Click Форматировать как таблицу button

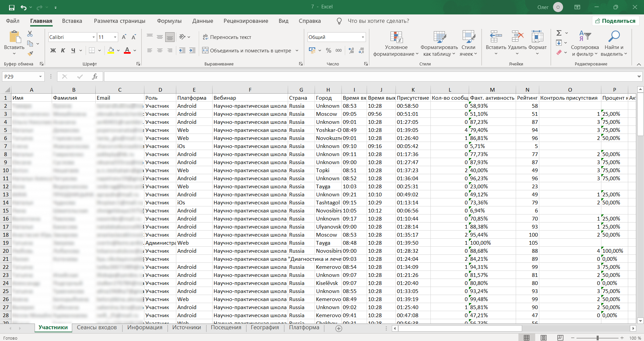(x=439, y=44)
